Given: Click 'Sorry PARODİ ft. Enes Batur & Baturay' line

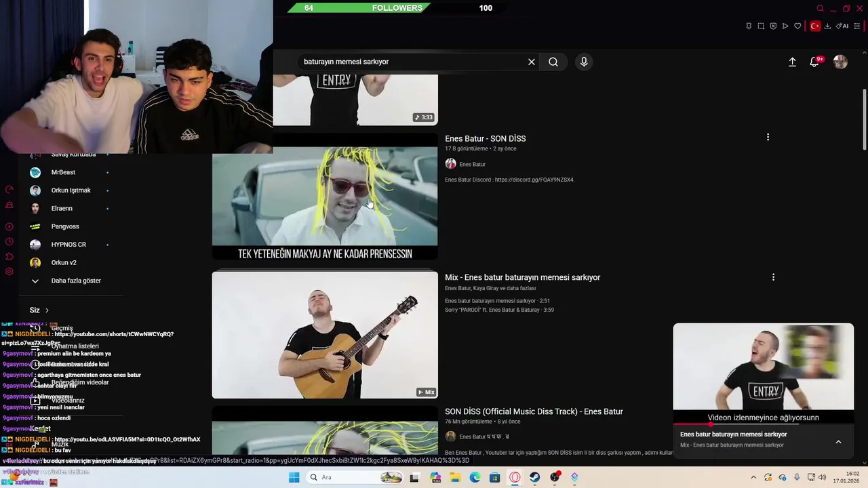Looking at the screenshot, I should [x=499, y=310].
